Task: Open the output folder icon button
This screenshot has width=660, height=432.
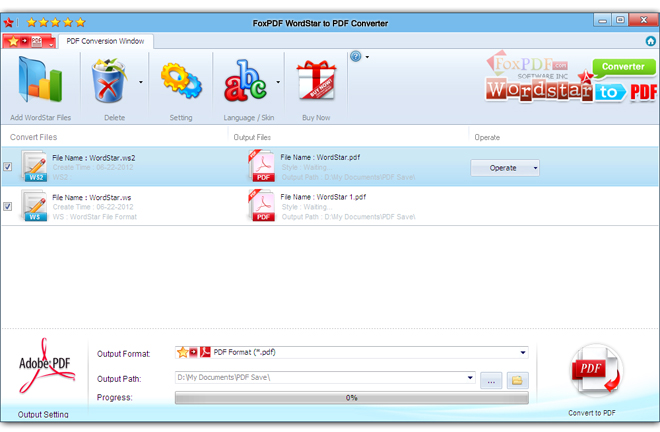Action: pyautogui.click(x=517, y=381)
